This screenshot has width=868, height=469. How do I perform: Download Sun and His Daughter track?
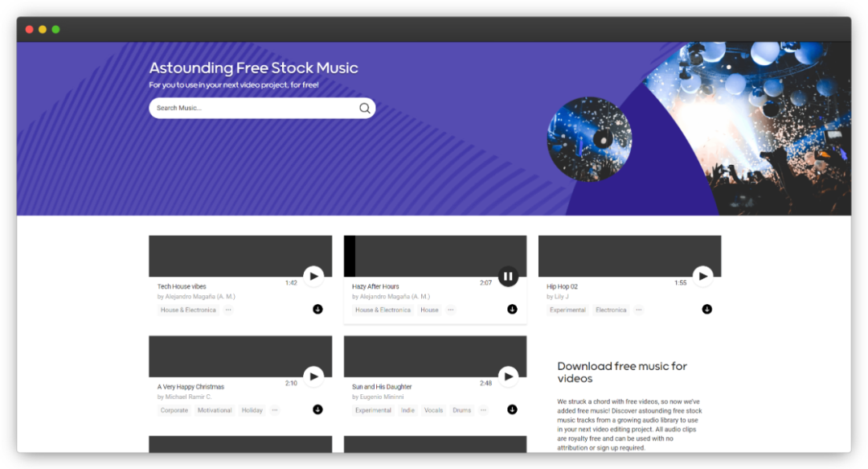click(512, 409)
